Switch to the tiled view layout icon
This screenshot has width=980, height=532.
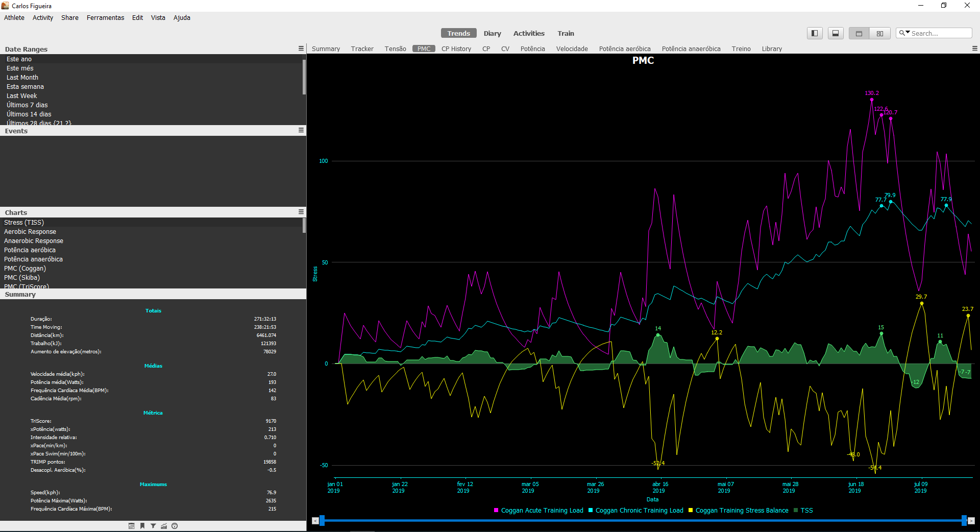click(x=880, y=33)
